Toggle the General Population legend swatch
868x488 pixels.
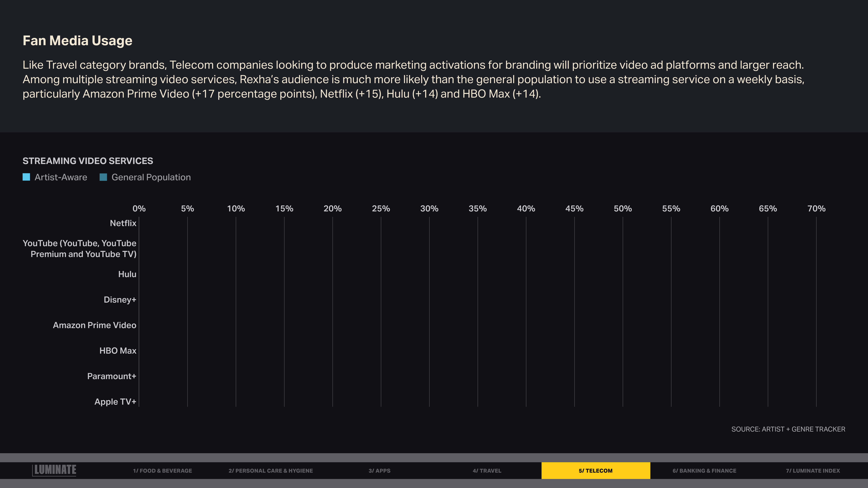(x=103, y=177)
